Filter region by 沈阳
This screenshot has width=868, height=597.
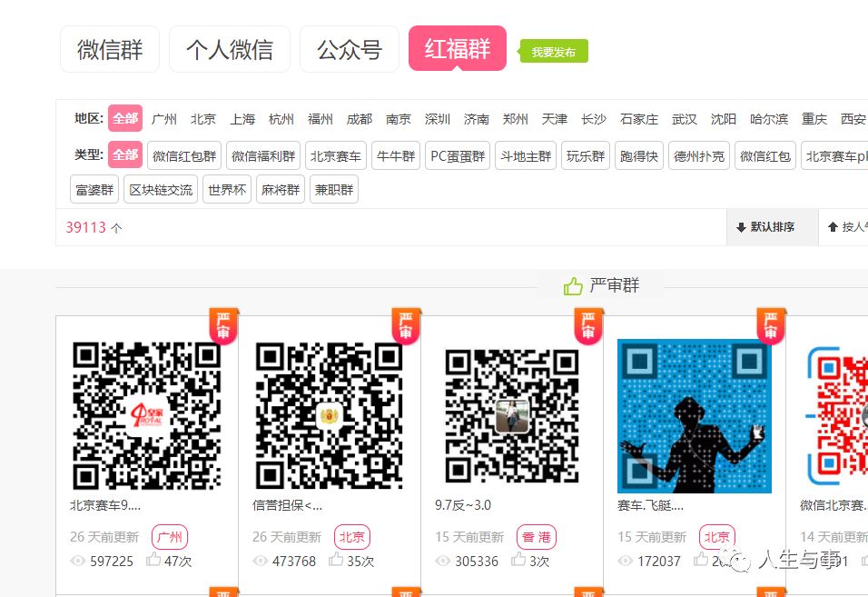[724, 119]
